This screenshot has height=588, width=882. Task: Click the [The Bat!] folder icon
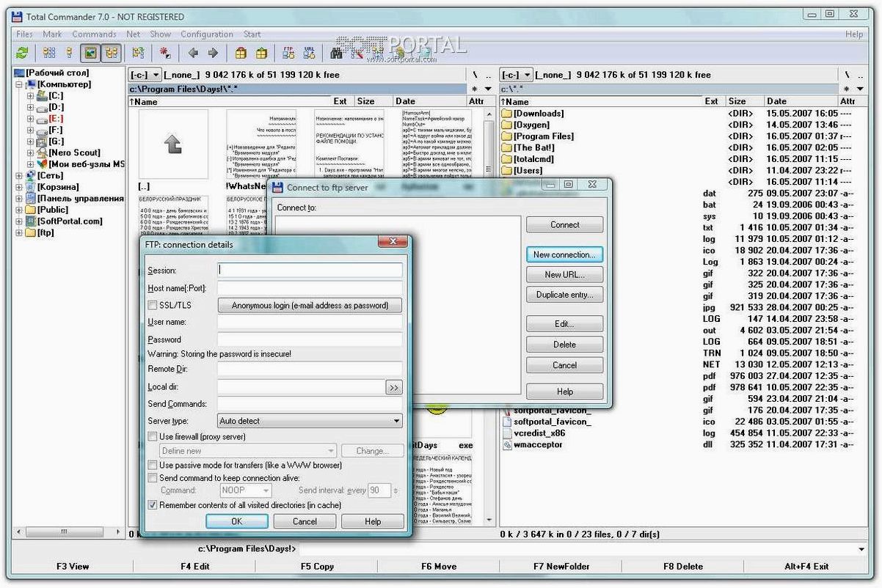tap(506, 147)
